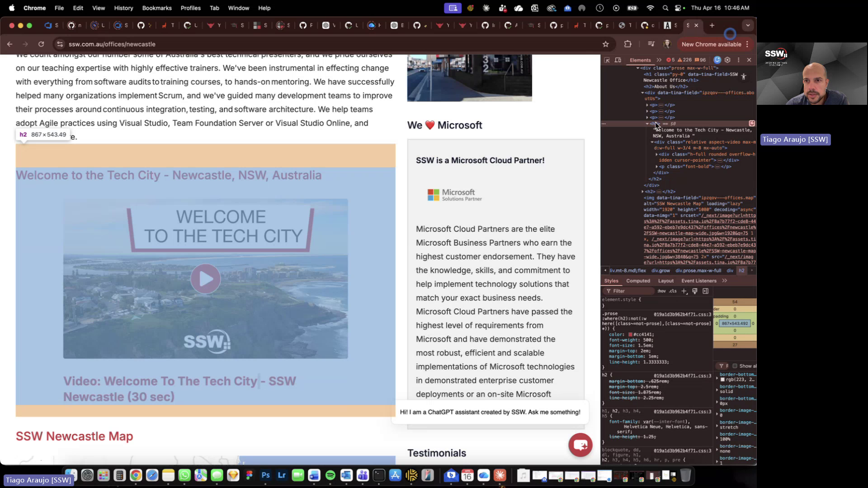Open the Chrome tab search dropdown
This screenshot has width=868, height=488.
[748, 25]
